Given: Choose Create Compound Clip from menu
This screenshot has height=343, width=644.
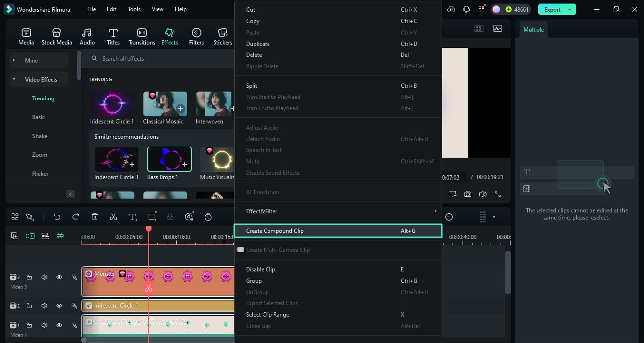Looking at the screenshot, I should point(338,231).
